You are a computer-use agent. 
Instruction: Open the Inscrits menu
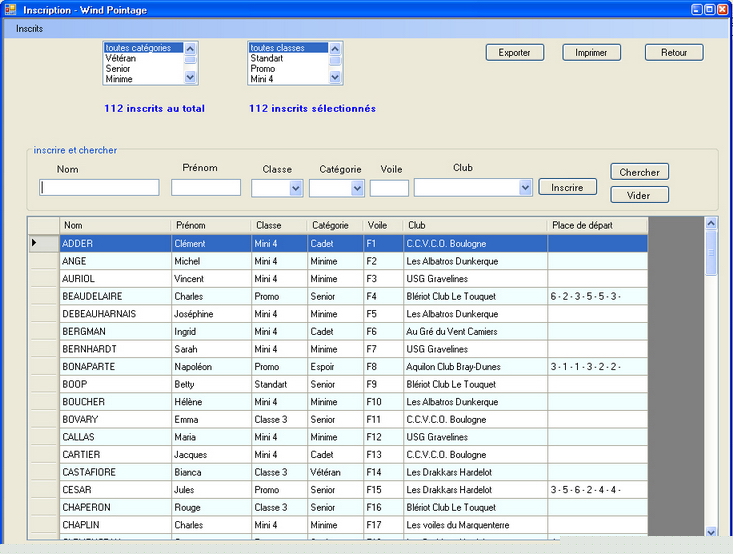pyautogui.click(x=29, y=29)
